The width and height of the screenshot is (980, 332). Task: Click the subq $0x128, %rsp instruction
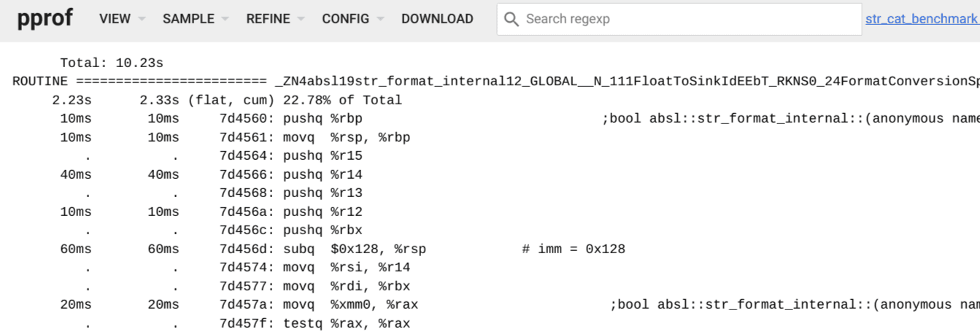click(355, 249)
